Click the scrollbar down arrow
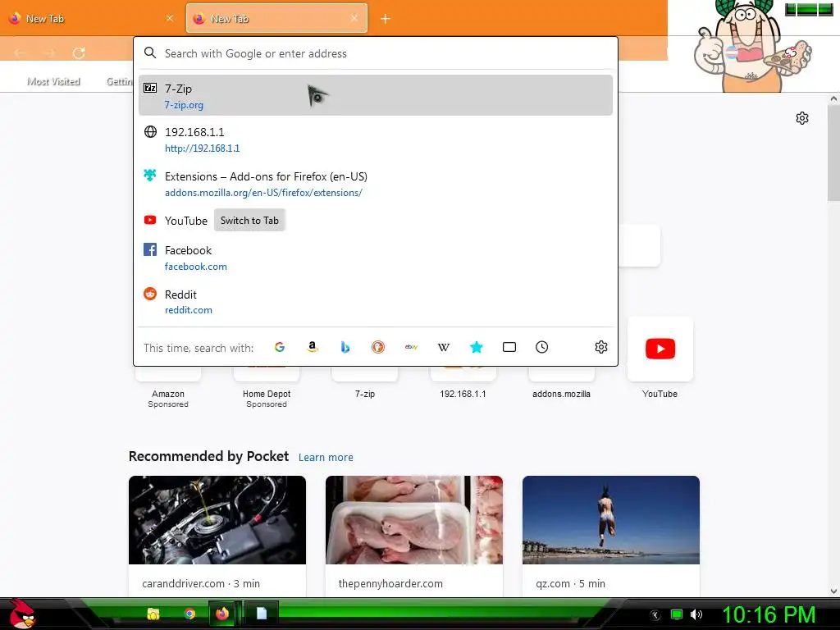This screenshot has height=630, width=840. (833, 591)
